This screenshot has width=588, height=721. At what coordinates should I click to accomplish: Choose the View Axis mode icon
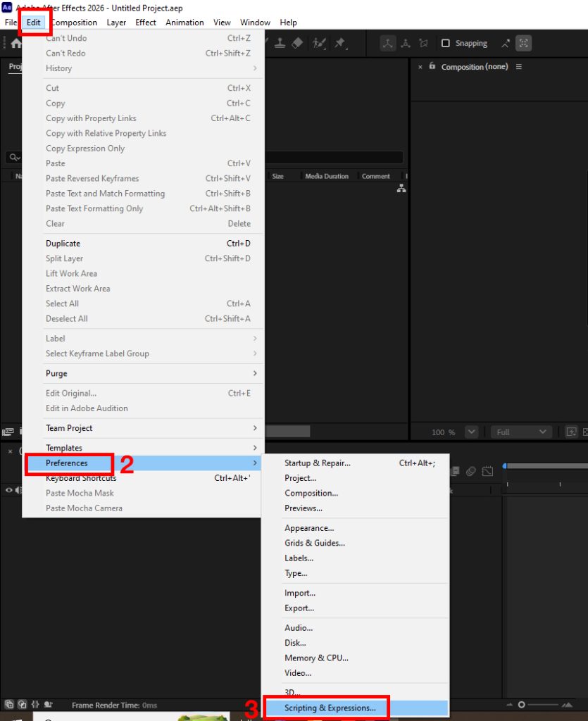[x=423, y=43]
